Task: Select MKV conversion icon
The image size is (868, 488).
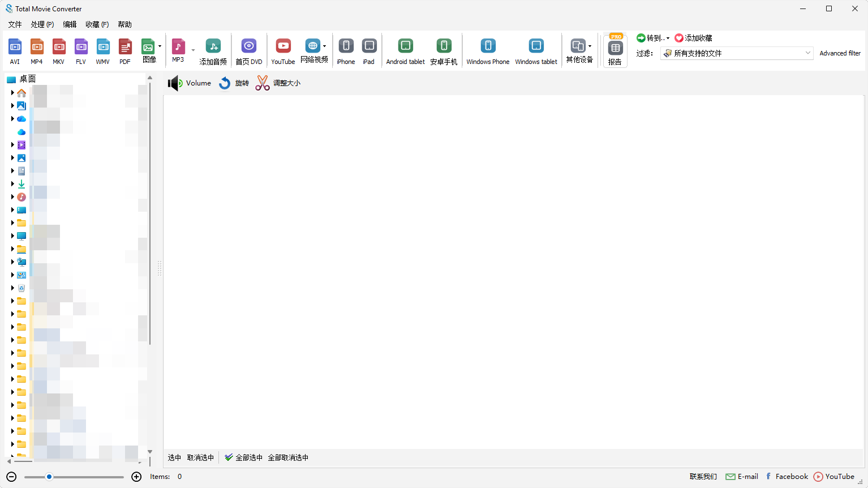Action: point(59,52)
